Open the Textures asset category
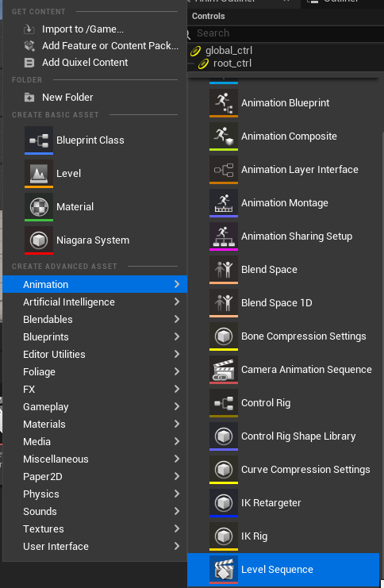 point(95,528)
